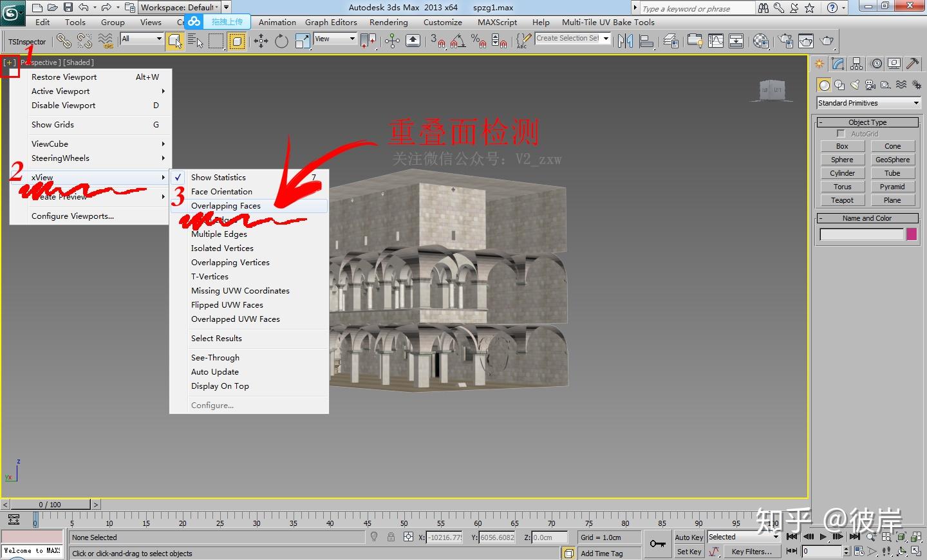Choose Overlapping Faces from xView menu
This screenshot has width=927, height=560.
coord(249,206)
